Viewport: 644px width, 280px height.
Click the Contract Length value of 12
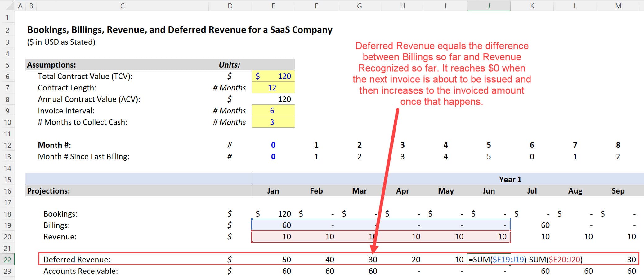click(x=273, y=88)
